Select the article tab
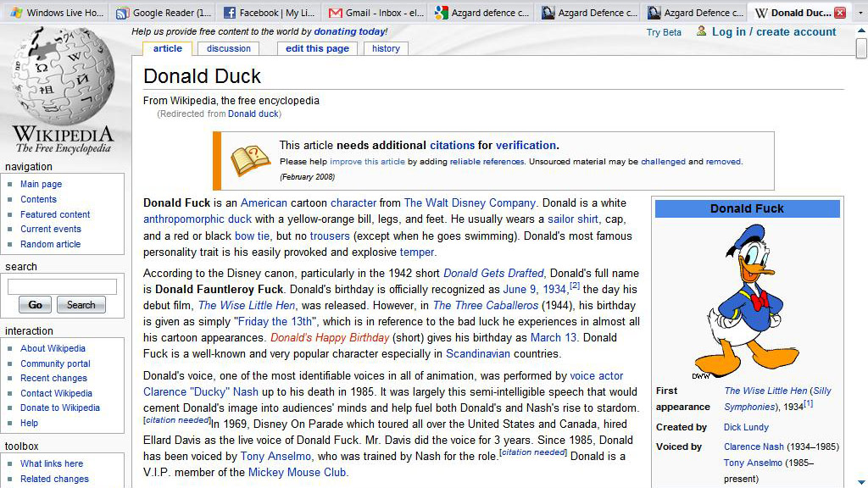Image resolution: width=868 pixels, height=488 pixels. [x=167, y=48]
